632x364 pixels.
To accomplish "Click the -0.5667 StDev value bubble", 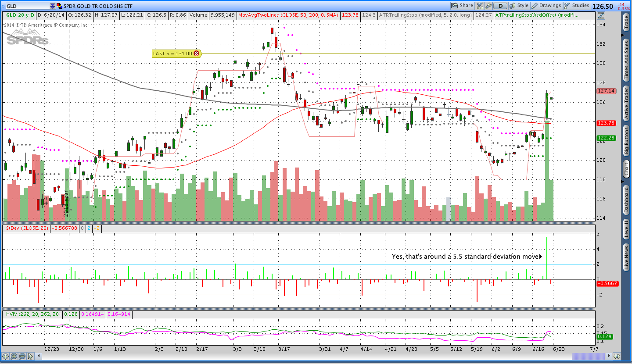I will (607, 283).
